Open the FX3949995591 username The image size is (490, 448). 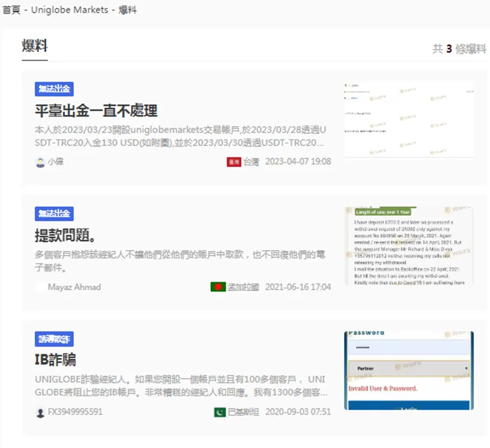75,412
